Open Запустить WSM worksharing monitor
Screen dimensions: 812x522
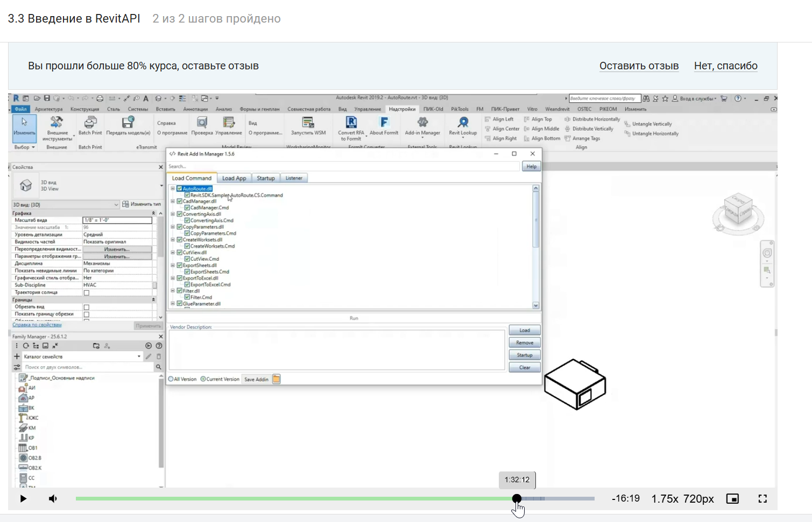[308, 126]
